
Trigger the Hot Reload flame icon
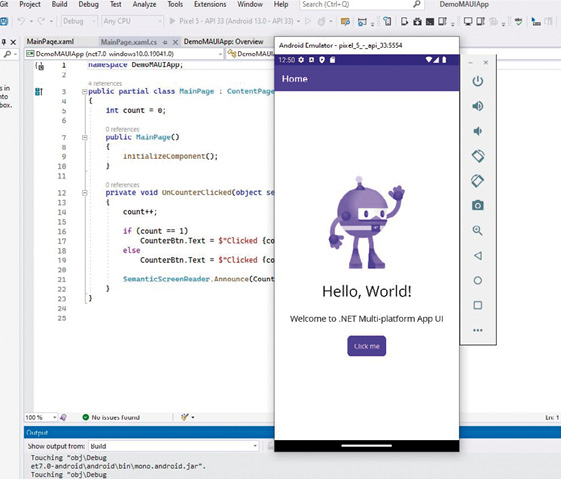(x=322, y=21)
